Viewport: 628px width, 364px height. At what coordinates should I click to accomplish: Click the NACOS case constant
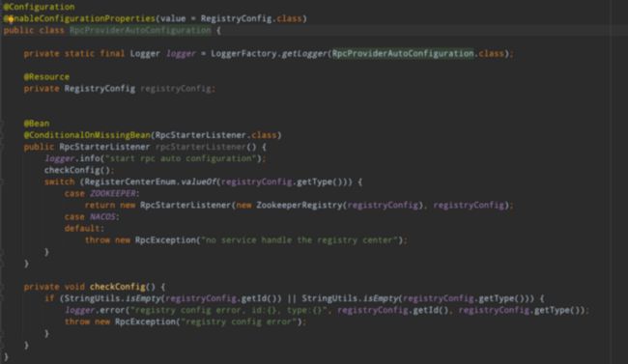tap(102, 216)
